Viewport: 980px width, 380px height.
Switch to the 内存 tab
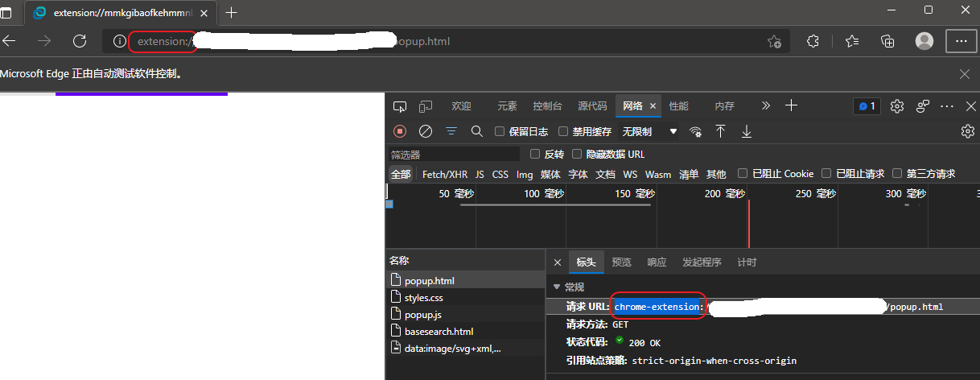(x=724, y=106)
